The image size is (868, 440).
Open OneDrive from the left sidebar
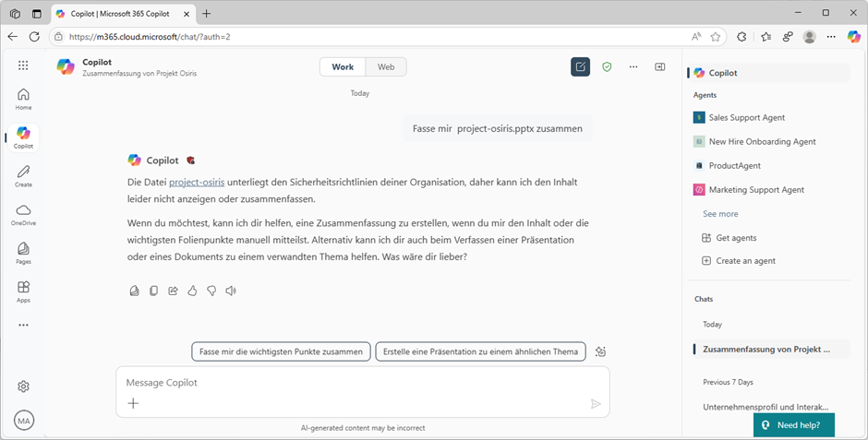(23, 215)
